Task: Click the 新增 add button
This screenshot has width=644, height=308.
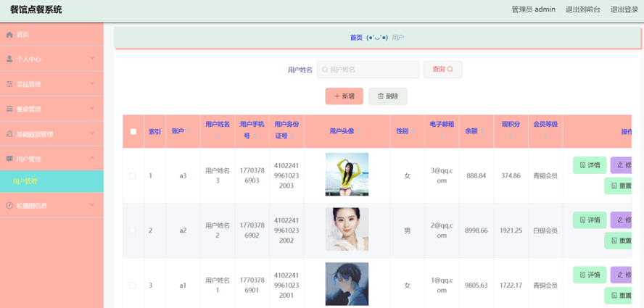Action: [x=344, y=96]
